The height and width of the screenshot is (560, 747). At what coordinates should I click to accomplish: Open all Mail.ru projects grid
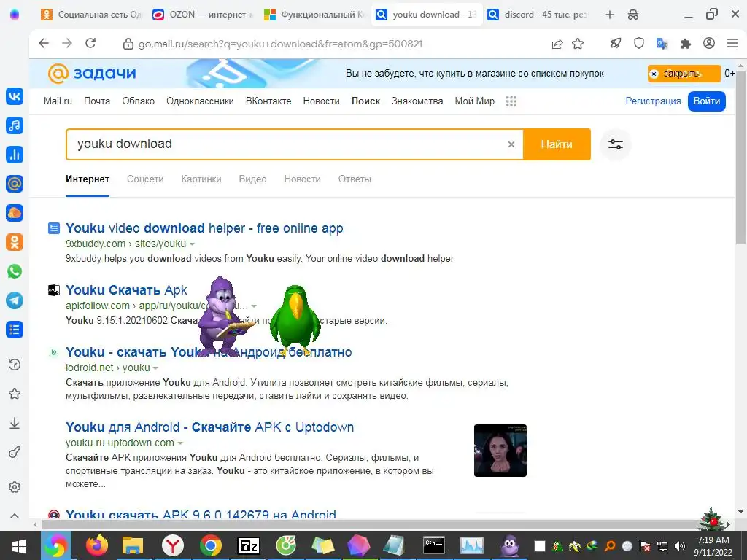pyautogui.click(x=511, y=101)
